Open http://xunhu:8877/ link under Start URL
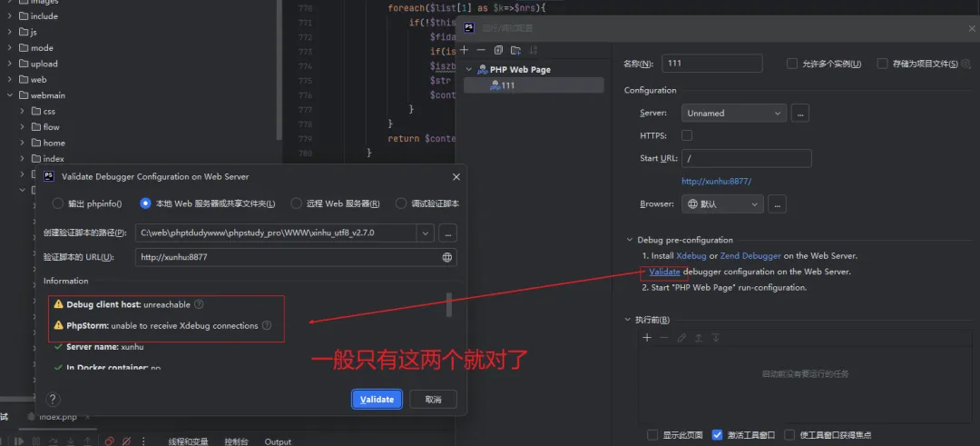980x446 pixels. pos(716,182)
